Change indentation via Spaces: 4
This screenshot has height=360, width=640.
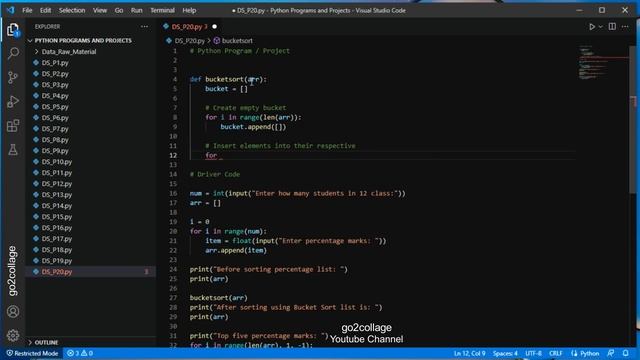click(505, 353)
